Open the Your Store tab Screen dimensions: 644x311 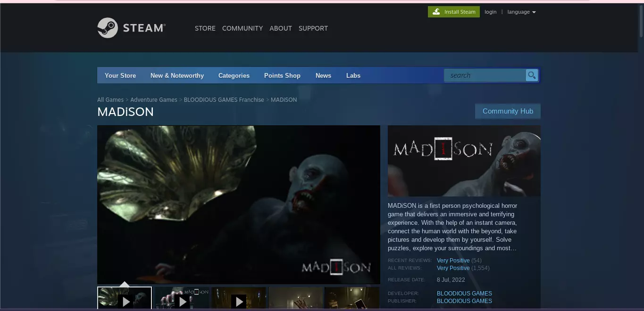(x=120, y=75)
